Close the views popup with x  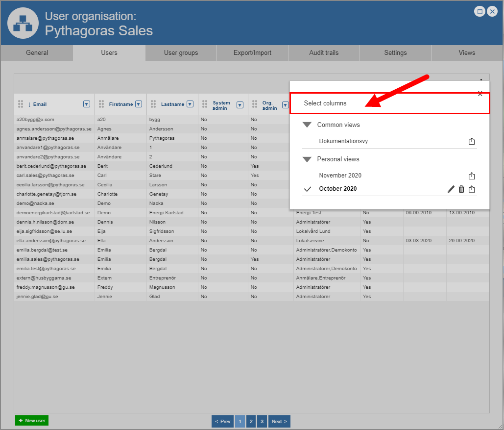point(480,94)
